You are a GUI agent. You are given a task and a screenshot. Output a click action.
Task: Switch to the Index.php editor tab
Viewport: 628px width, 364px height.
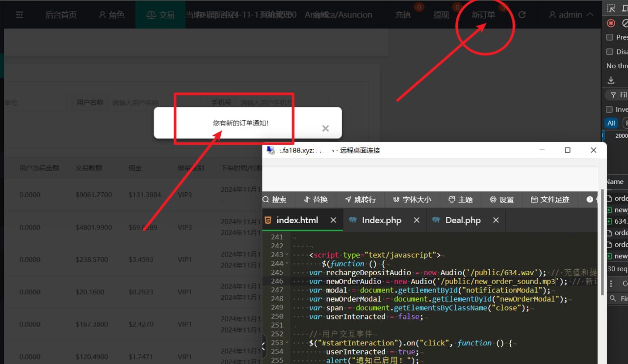(x=381, y=220)
